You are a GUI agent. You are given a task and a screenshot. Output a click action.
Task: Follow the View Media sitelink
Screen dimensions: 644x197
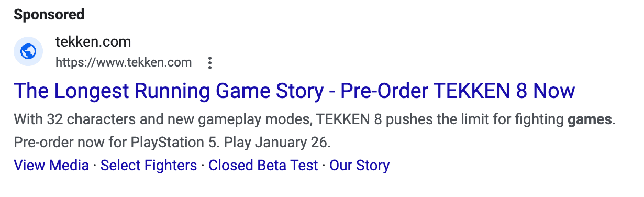click(51, 166)
